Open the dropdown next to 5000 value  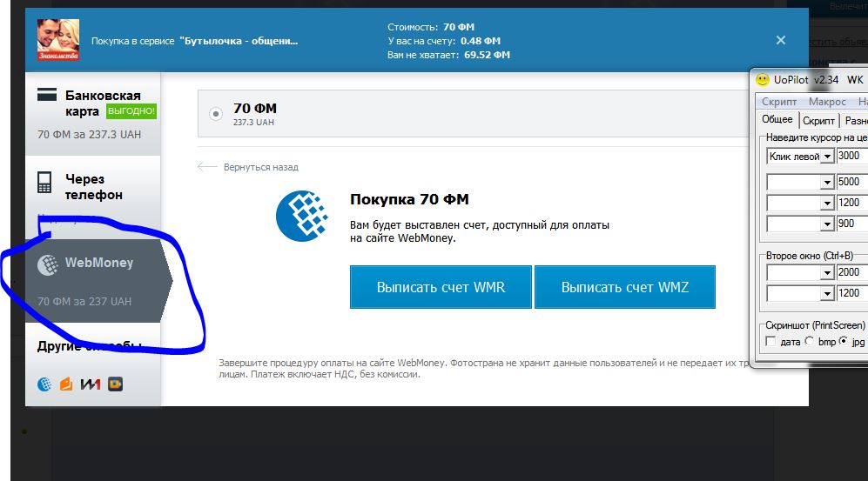(827, 182)
